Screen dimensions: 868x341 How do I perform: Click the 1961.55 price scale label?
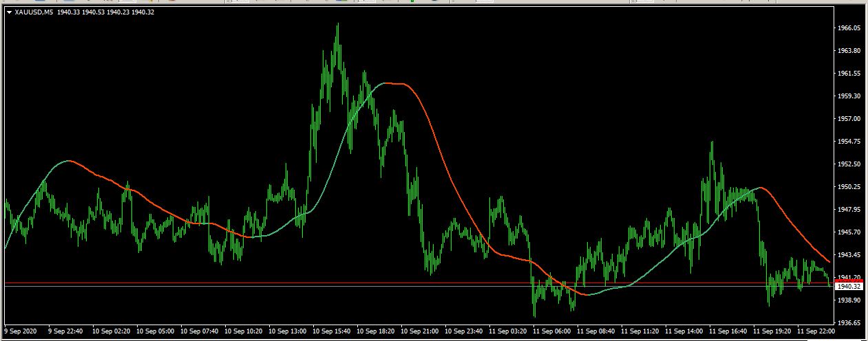click(847, 74)
